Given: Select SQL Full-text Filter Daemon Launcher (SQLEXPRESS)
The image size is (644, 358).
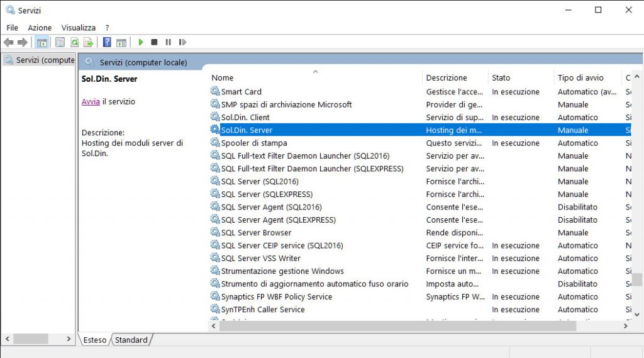Looking at the screenshot, I should pyautogui.click(x=312, y=169).
